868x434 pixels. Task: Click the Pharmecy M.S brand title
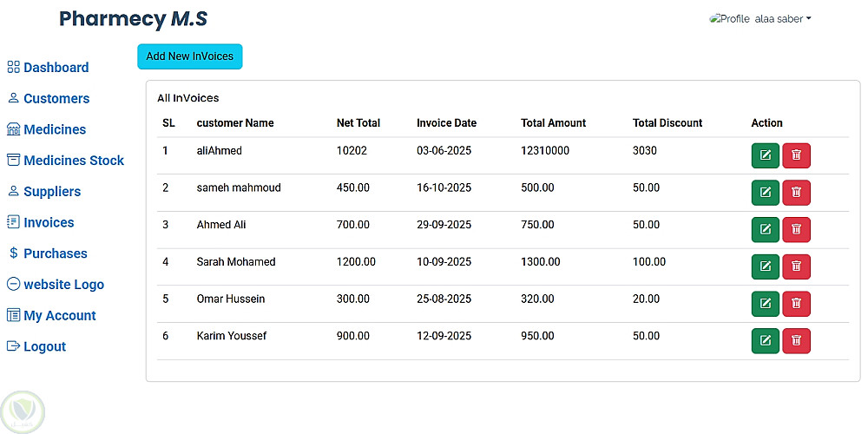click(x=133, y=19)
